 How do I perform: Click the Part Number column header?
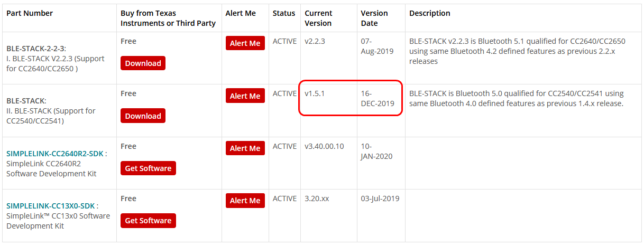pyautogui.click(x=30, y=13)
